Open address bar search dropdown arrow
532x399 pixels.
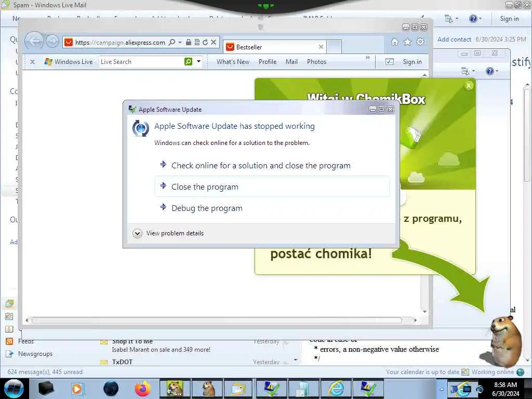[x=180, y=42]
